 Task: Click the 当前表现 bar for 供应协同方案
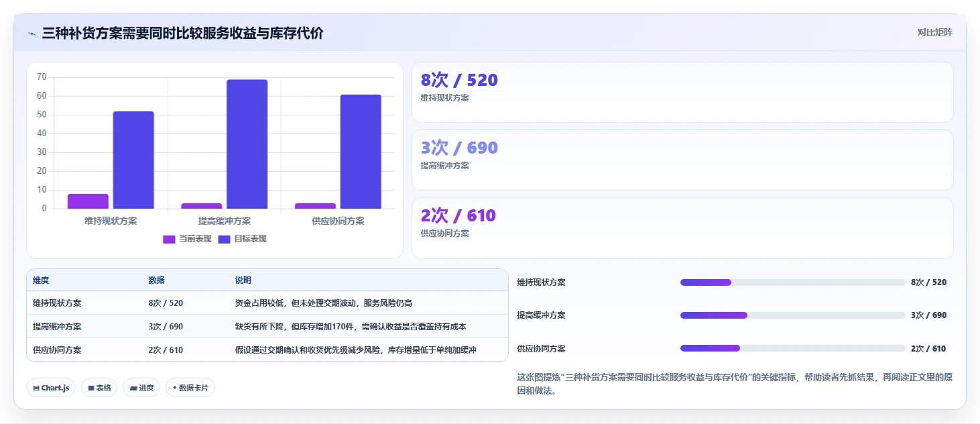coord(315,206)
